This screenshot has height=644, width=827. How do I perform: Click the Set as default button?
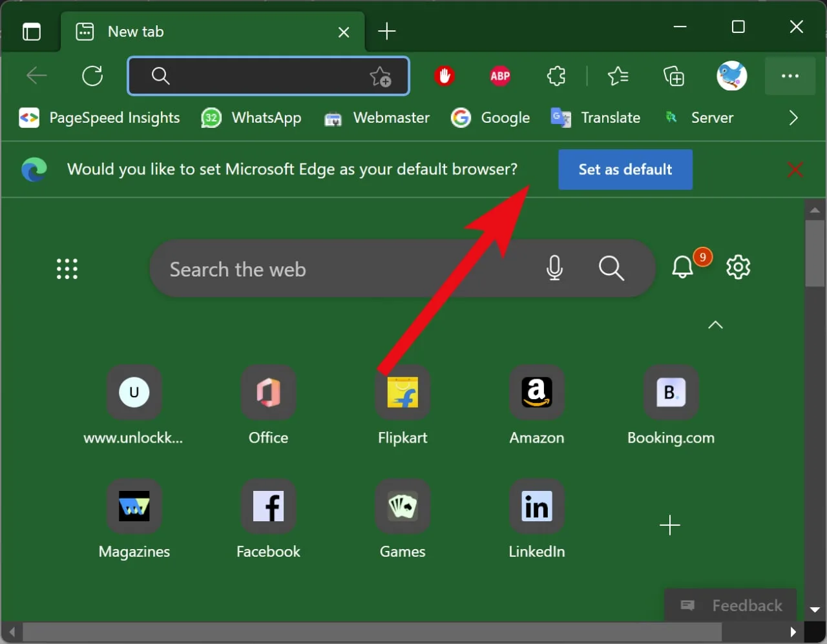625,169
